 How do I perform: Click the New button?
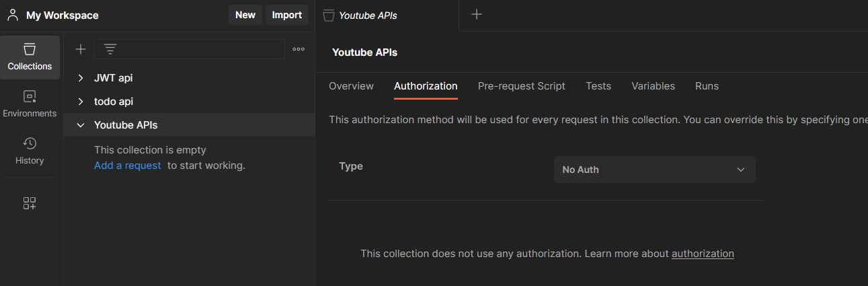tap(245, 15)
